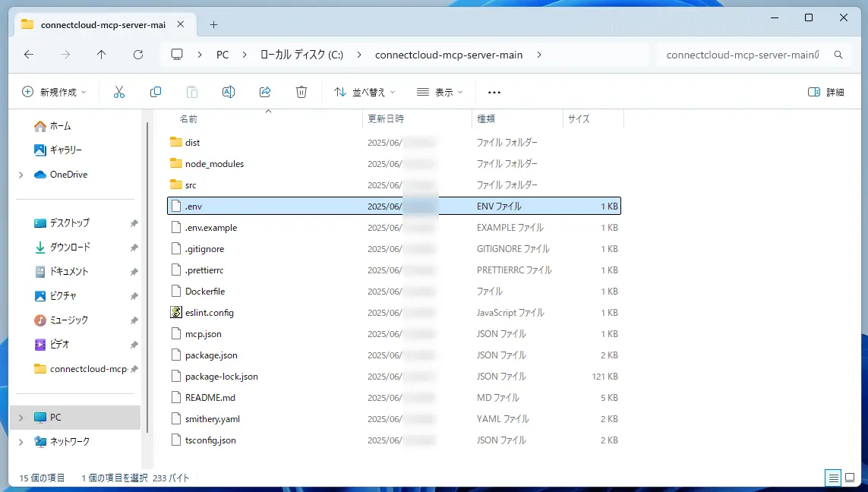This screenshot has height=492, width=868.
Task: Switch to large thumbnails view icon in status bar
Action: [850, 478]
